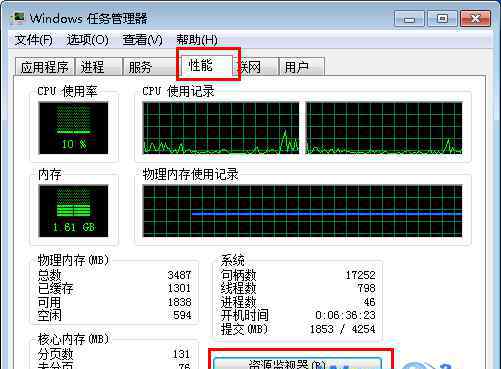Minimize the Task Manager window
Viewport: 501px width, 369px height.
[409, 19]
